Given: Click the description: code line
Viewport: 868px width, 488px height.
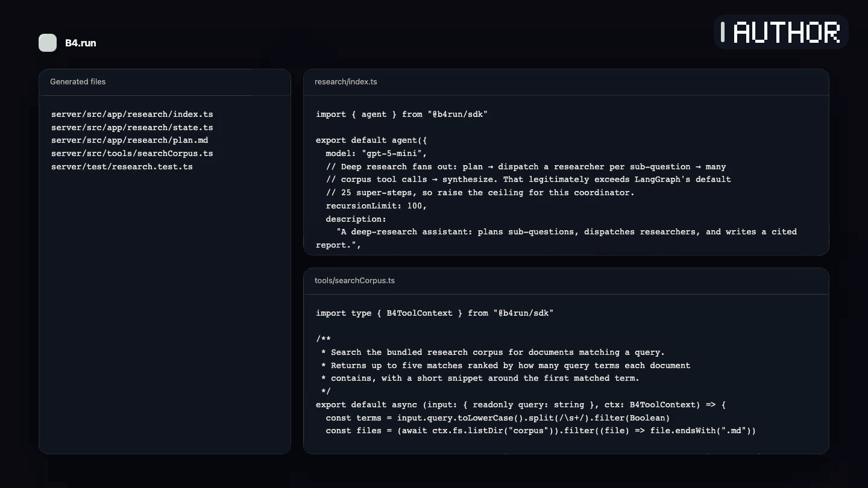Looking at the screenshot, I should (x=356, y=219).
